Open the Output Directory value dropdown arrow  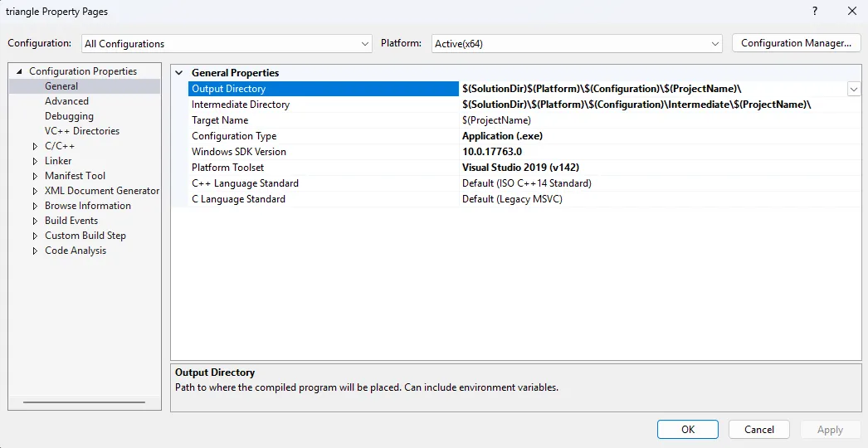pos(853,89)
